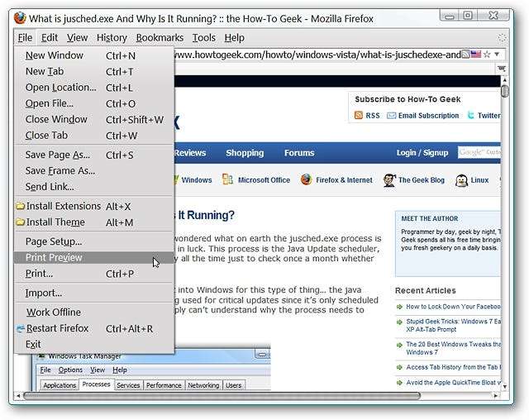
Task: Select Open Location... menu entry
Action: [94, 88]
